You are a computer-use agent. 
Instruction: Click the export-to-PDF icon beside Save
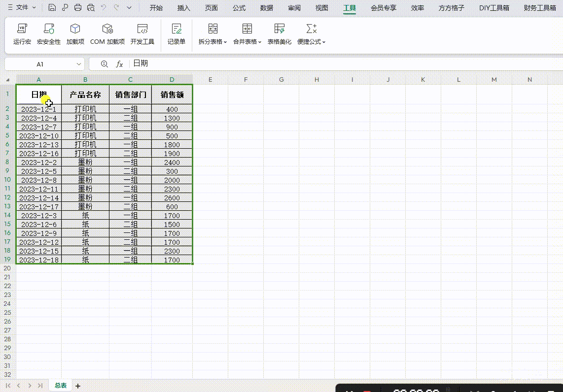(65, 7)
